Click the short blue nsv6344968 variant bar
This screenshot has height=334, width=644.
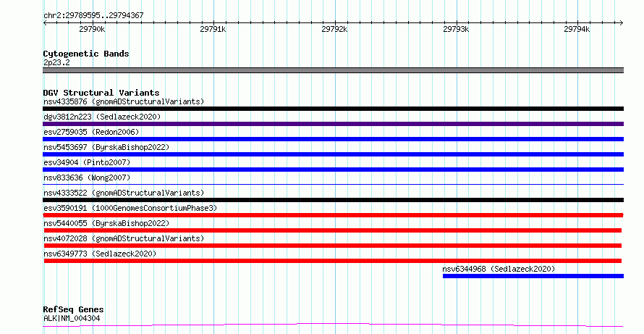click(x=533, y=276)
